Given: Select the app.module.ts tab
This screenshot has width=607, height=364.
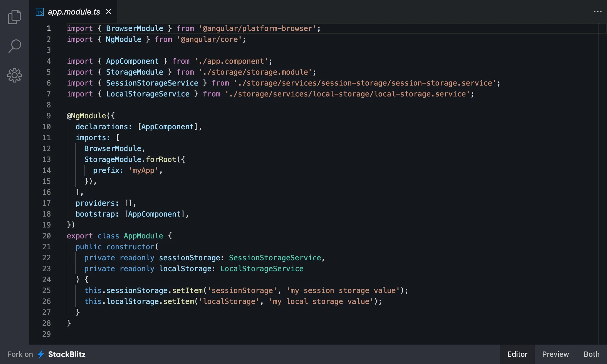Looking at the screenshot, I should coord(73,12).
